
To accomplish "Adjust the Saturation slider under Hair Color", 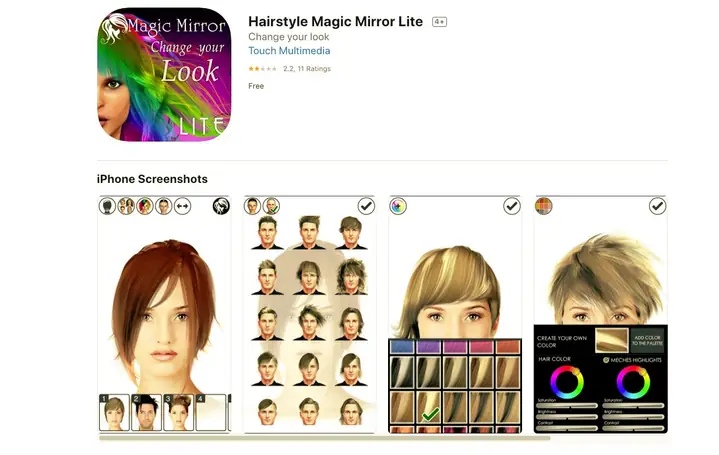I will [x=567, y=406].
